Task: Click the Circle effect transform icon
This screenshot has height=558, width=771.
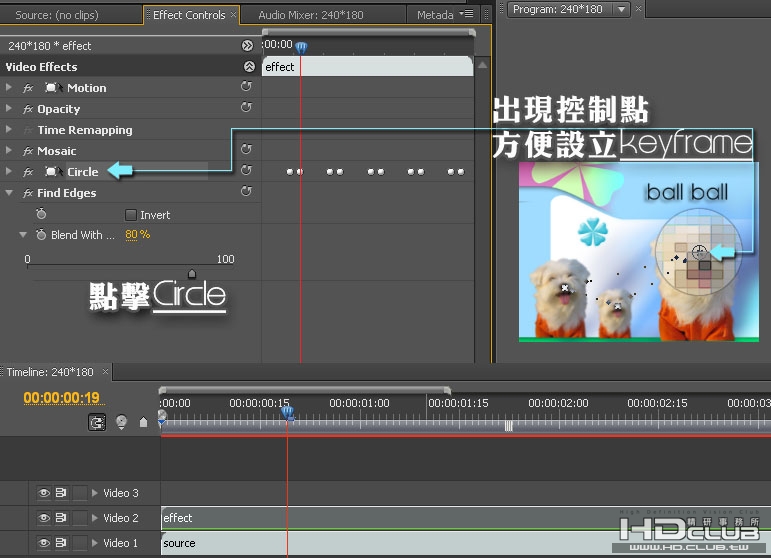Action: coord(52,172)
